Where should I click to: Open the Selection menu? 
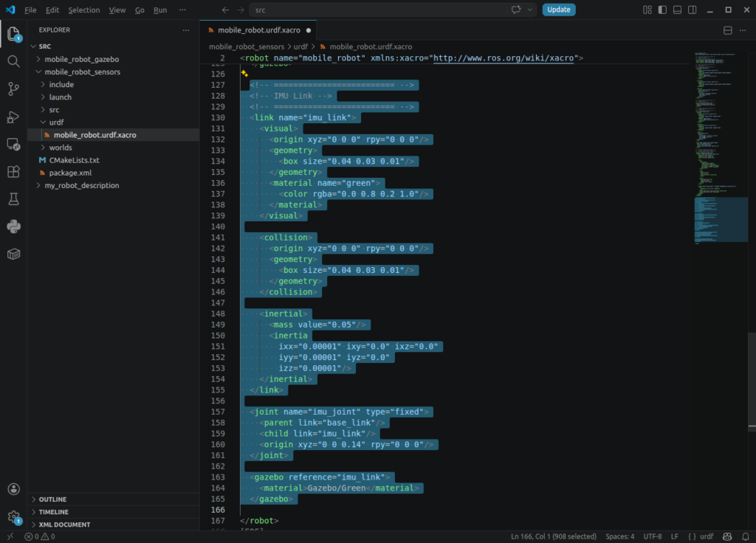pyautogui.click(x=84, y=10)
